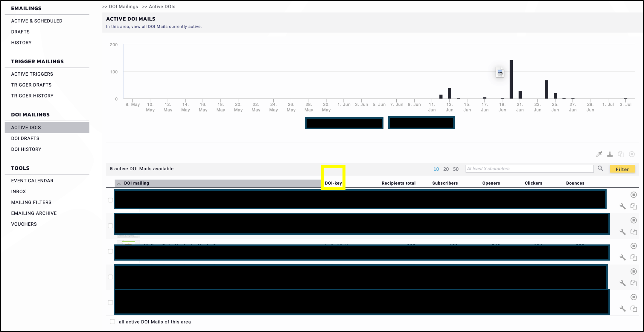Screen dimensions: 644x332
Task: Tick the fourth DOI row checkbox
Action: [110, 277]
